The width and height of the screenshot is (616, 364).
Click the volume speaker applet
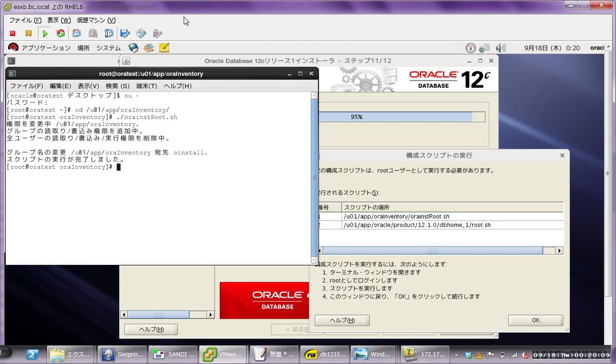(501, 48)
